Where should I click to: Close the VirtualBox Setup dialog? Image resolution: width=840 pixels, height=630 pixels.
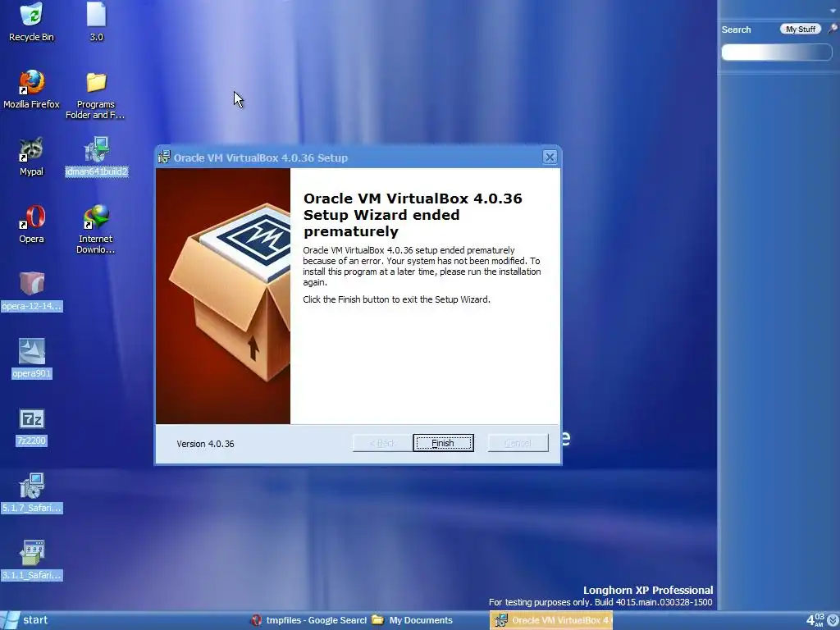tap(550, 157)
